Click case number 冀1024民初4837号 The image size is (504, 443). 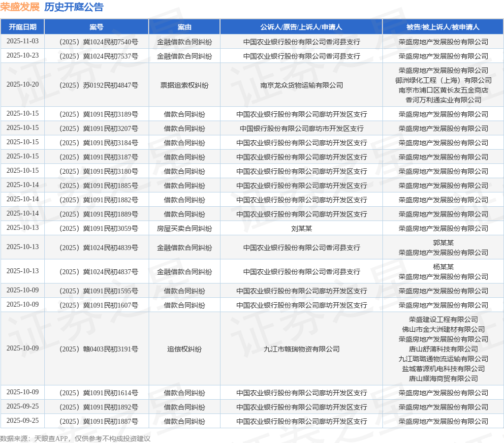(x=98, y=272)
